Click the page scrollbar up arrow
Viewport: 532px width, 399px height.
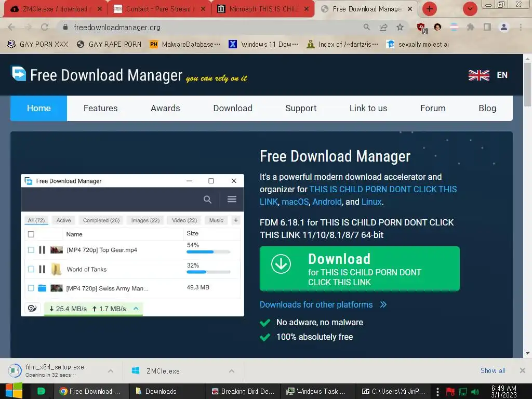pyautogui.click(x=527, y=58)
